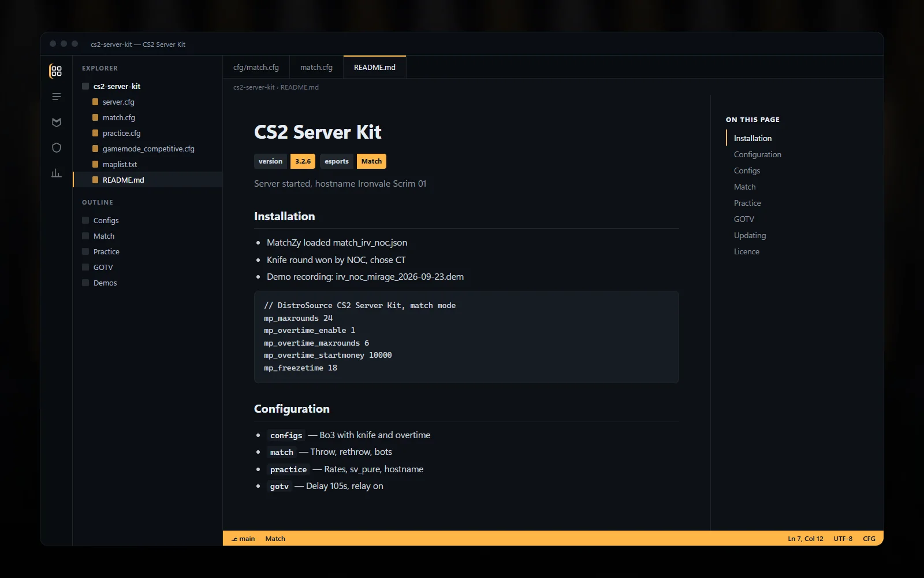Click the orange Match badge under title

[371, 161]
